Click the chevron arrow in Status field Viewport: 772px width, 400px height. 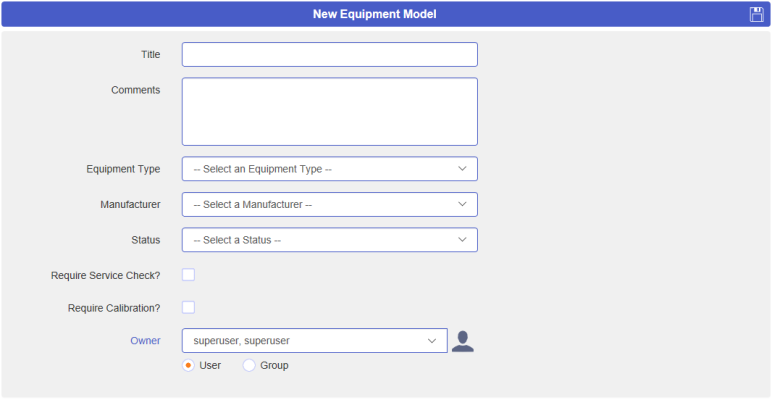pos(462,239)
